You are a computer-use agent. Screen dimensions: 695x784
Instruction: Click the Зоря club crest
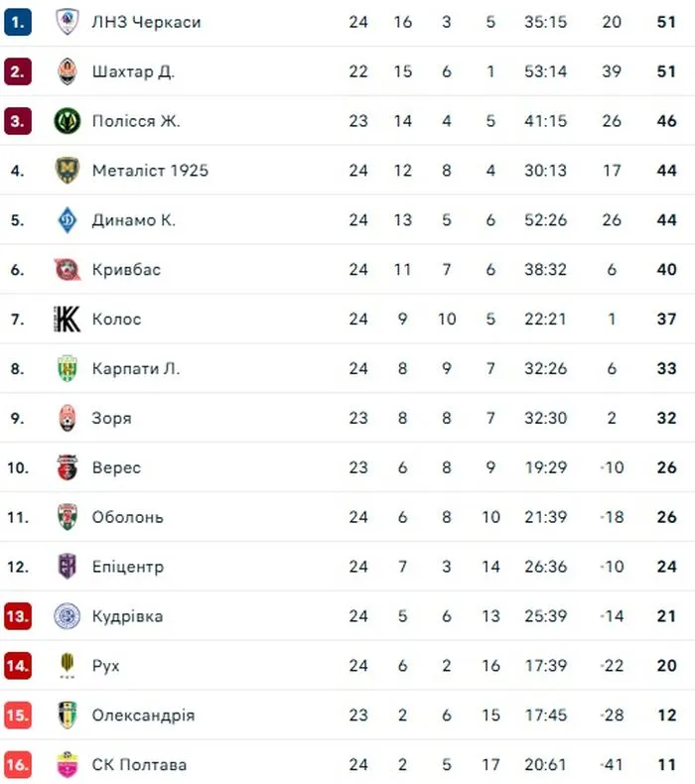(x=67, y=418)
